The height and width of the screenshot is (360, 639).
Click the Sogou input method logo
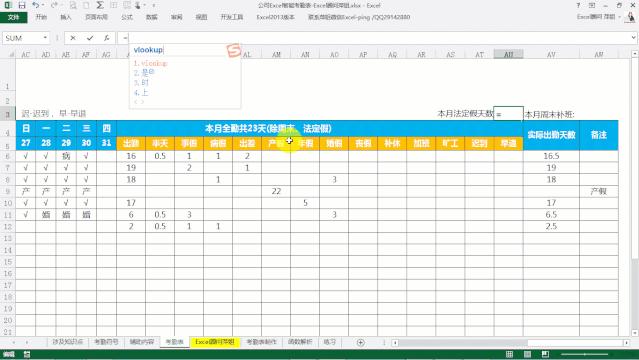pyautogui.click(x=234, y=51)
